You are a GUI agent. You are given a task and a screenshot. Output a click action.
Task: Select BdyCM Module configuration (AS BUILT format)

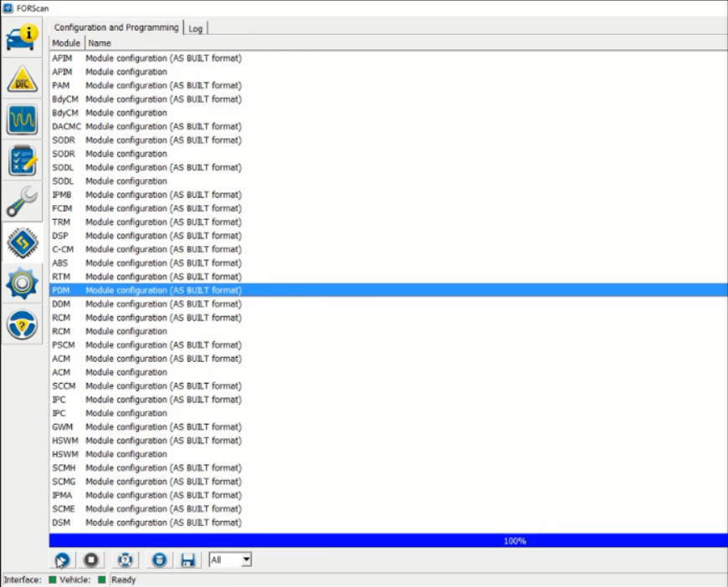[x=388, y=100]
